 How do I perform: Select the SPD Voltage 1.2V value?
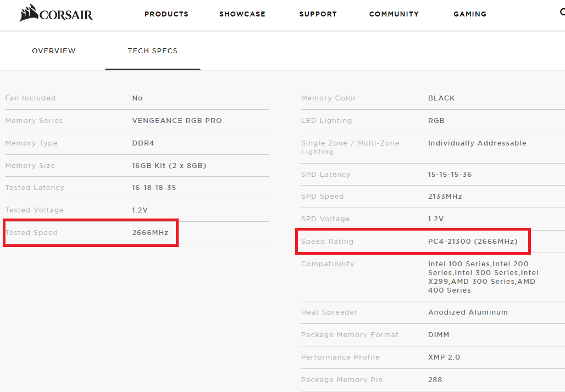coord(436,219)
